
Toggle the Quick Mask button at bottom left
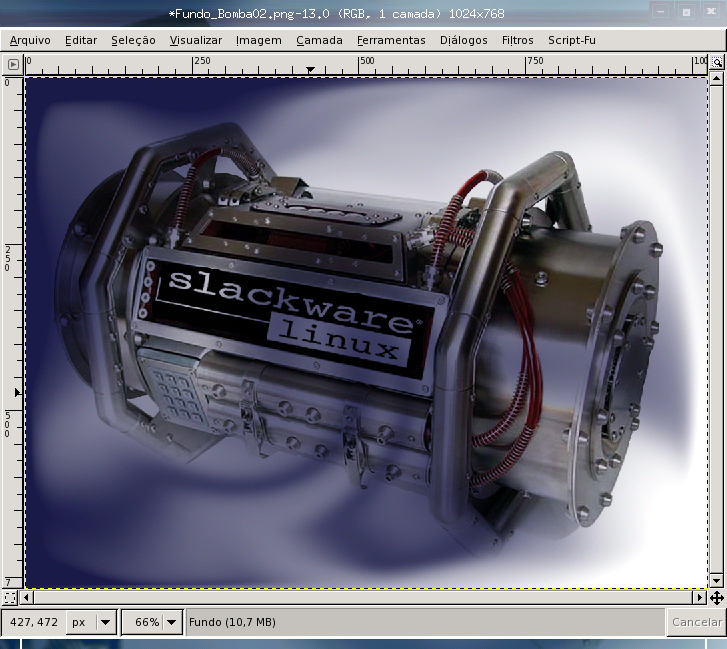tap(10, 597)
